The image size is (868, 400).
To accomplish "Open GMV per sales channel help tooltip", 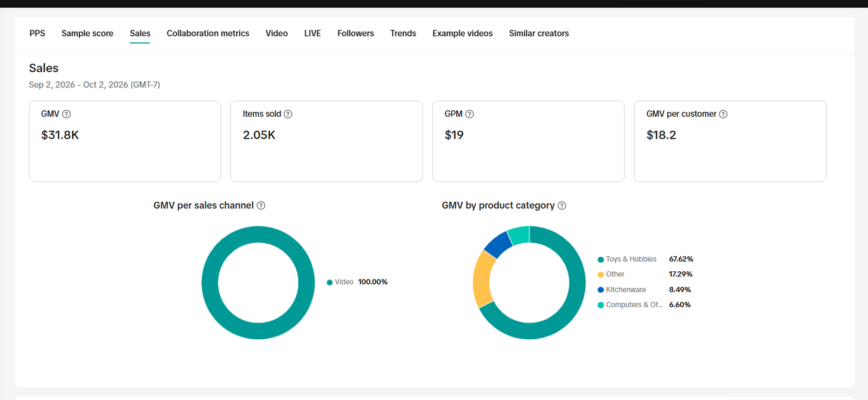I will (x=261, y=205).
